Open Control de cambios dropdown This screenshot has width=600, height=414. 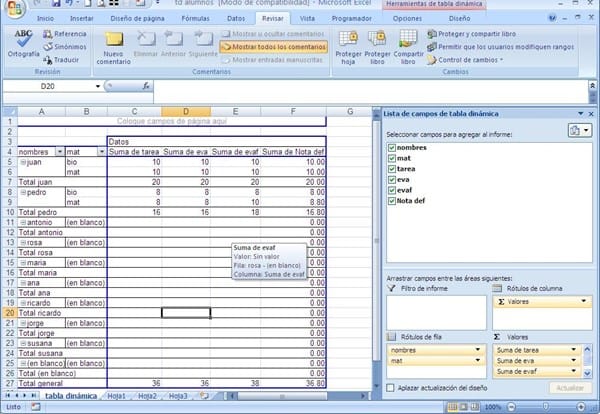(465, 60)
